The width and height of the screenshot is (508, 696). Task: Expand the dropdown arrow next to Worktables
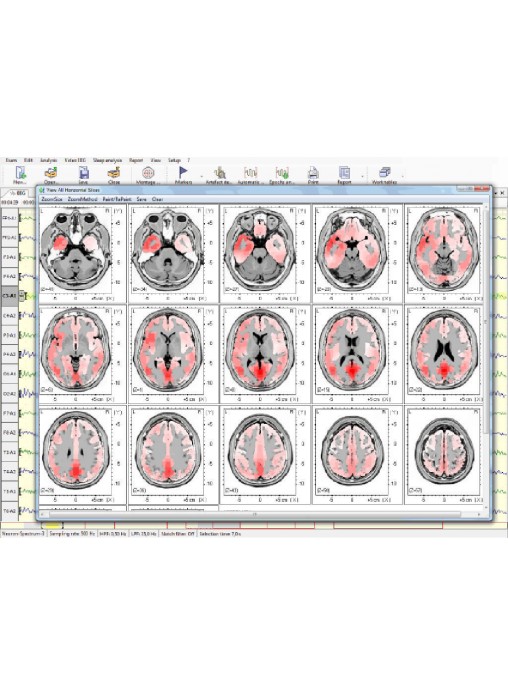tap(402, 176)
